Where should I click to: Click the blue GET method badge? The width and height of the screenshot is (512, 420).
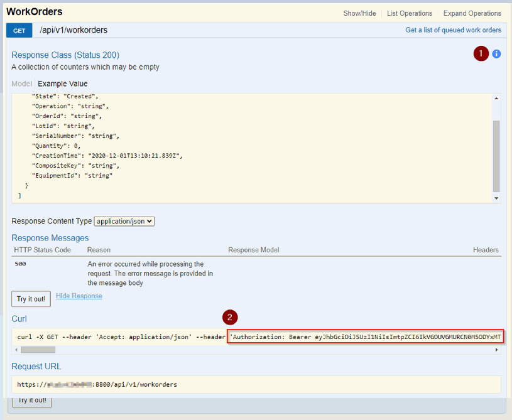[19, 31]
